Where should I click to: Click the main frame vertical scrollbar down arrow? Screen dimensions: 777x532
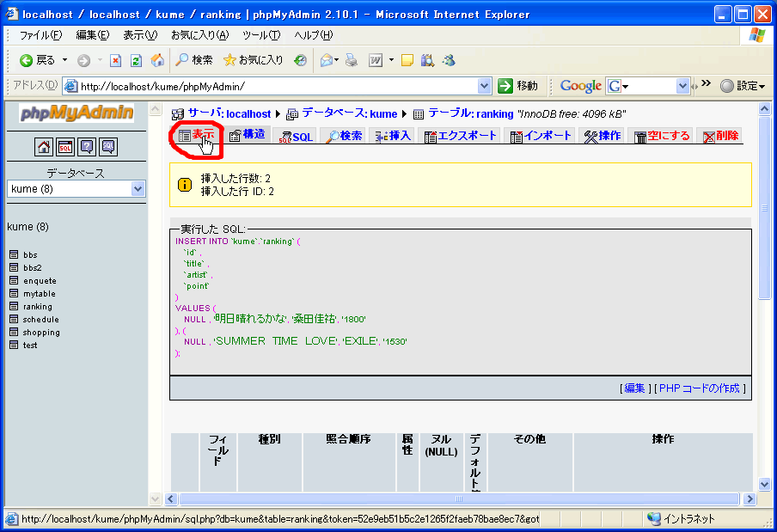764,485
